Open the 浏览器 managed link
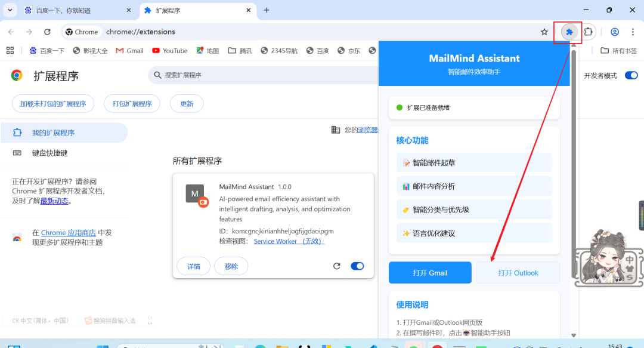This screenshot has height=348, width=644. [x=367, y=130]
